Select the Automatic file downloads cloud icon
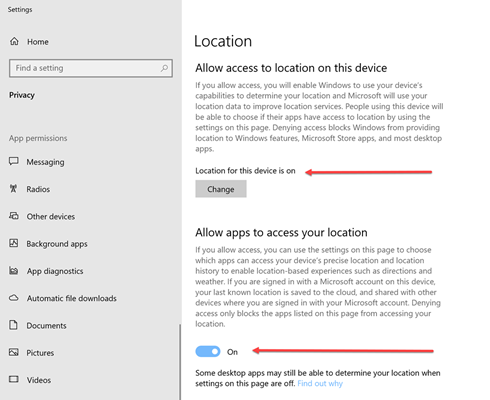The height and width of the screenshot is (400, 490). [x=14, y=298]
